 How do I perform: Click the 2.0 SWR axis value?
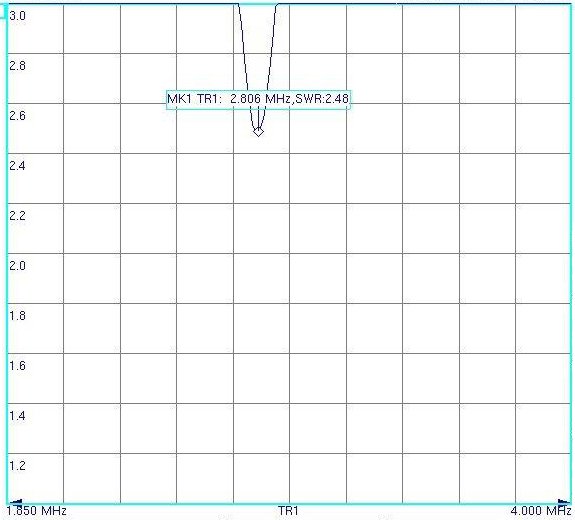[17, 266]
